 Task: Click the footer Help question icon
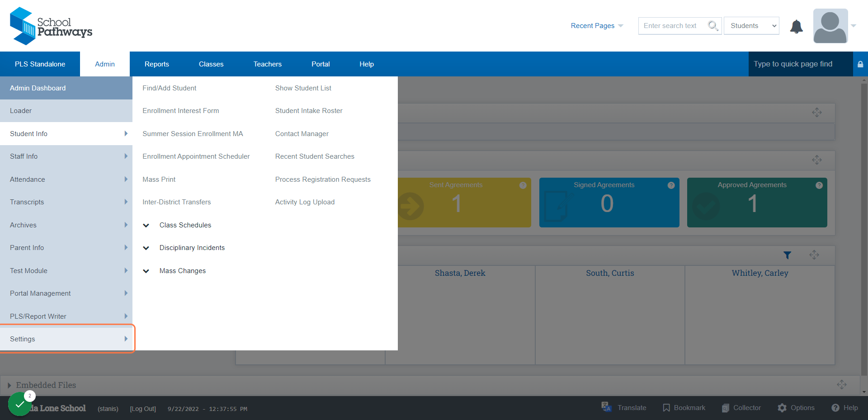pyautogui.click(x=835, y=408)
